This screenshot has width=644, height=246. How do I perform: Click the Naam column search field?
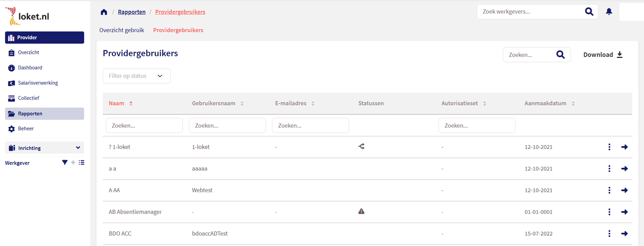(x=144, y=126)
